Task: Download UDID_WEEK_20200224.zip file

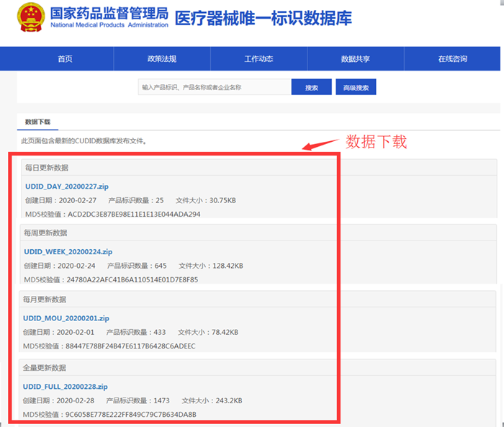Action: click(68, 252)
